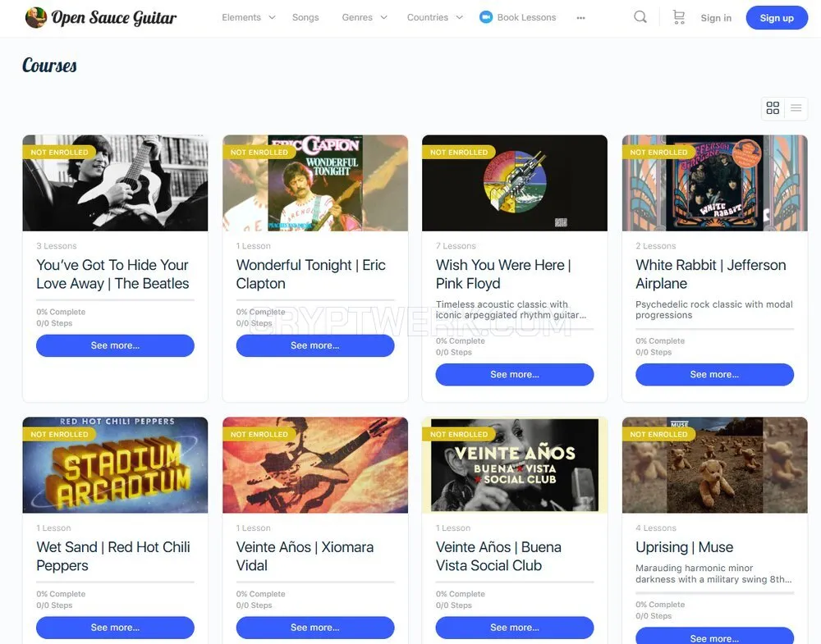Viewport: 821px width, 644px height.
Task: Open the Xiomara Vidal guitarist artwork thumbnail
Action: [315, 465]
